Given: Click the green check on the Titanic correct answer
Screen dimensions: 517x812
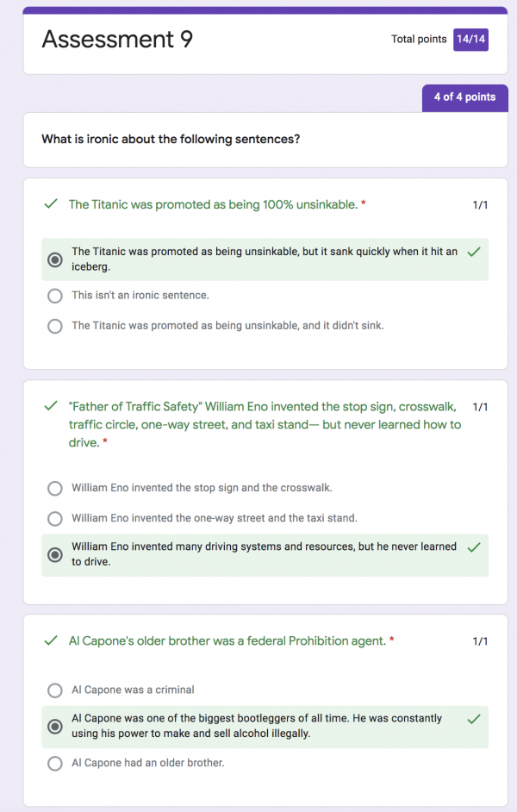Looking at the screenshot, I should (x=473, y=251).
